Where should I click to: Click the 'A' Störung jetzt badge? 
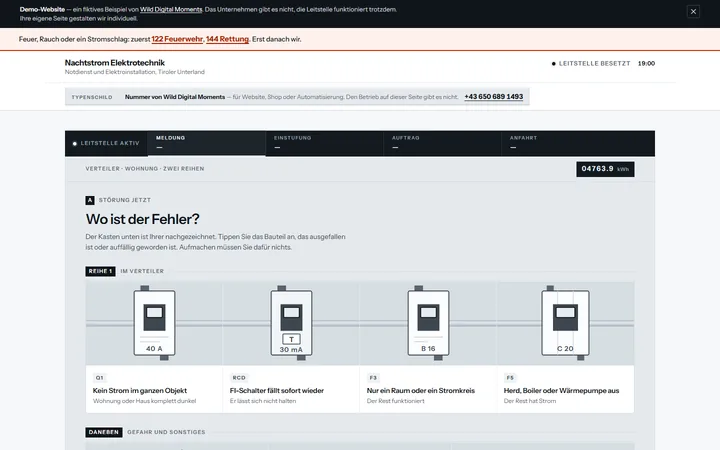90,200
